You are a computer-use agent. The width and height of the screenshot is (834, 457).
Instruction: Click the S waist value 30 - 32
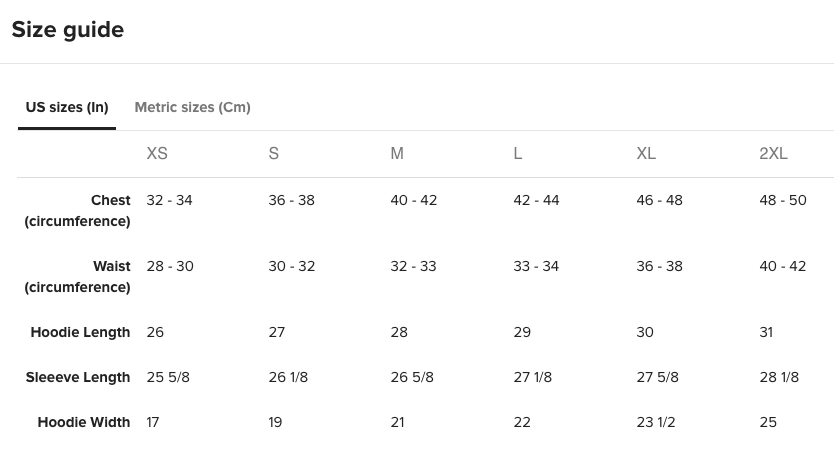point(291,267)
